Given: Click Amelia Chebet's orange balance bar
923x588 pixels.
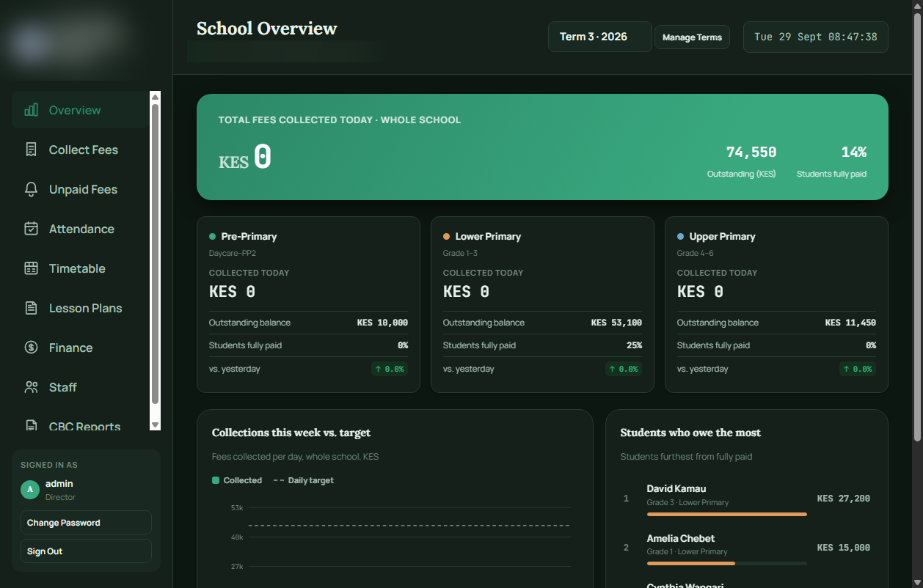Looking at the screenshot, I should pos(691,563).
